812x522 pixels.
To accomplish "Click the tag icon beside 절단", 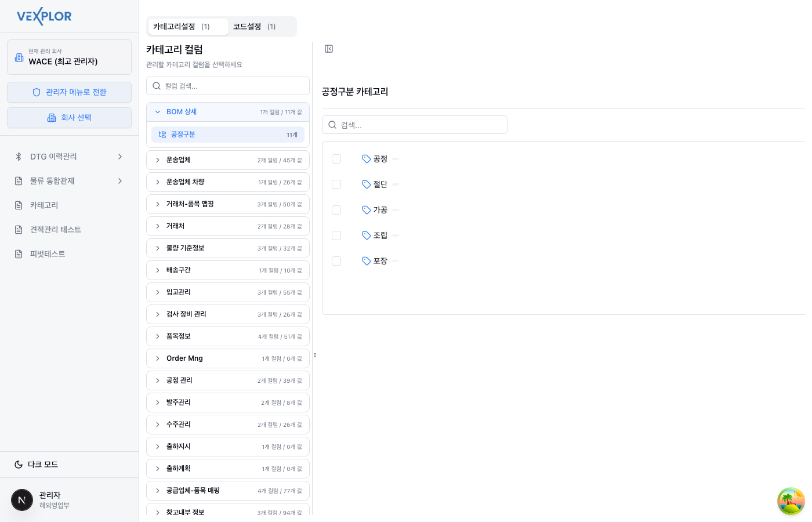I will 366,184.
